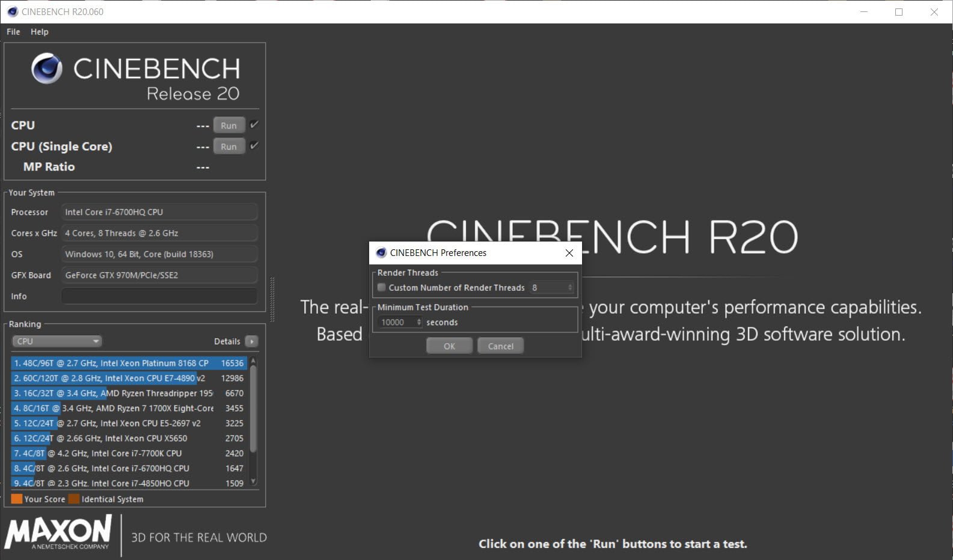Select ranking entry Intel Core i7-7700K
953x560 pixels.
click(129, 454)
